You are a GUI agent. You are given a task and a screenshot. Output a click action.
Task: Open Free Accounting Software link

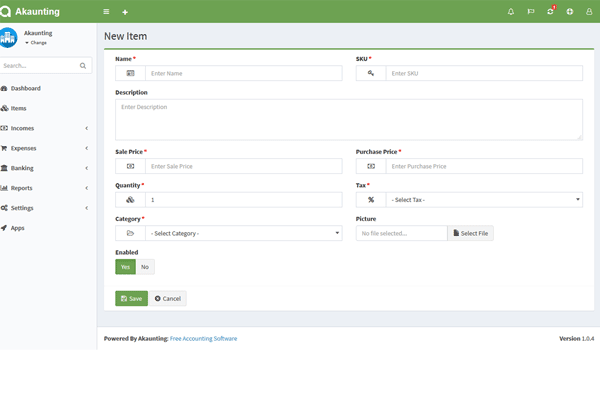(203, 339)
